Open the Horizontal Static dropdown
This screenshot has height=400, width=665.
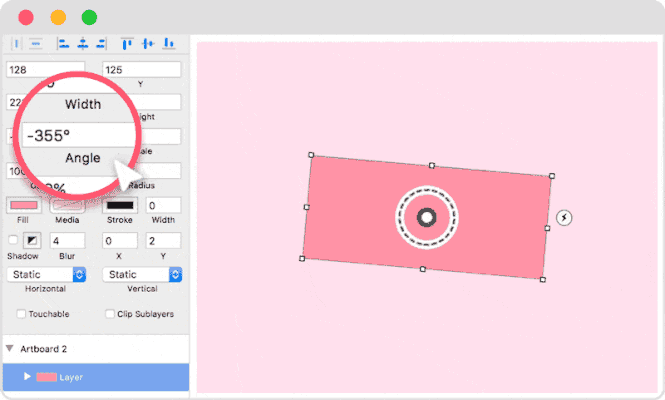pos(46,274)
